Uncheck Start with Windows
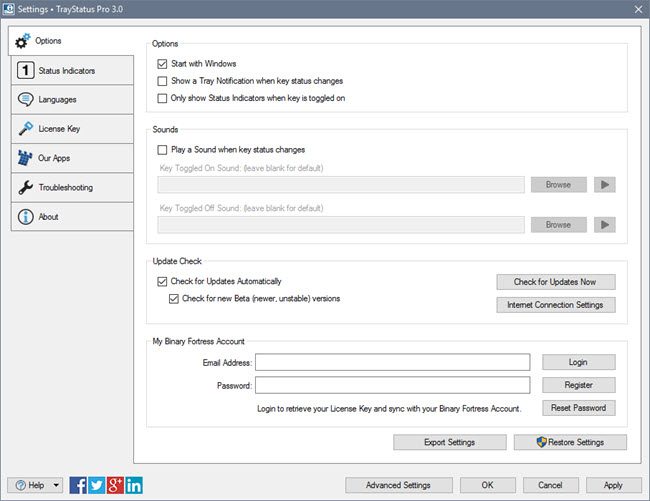Viewport: 650px width, 501px height. (x=162, y=64)
